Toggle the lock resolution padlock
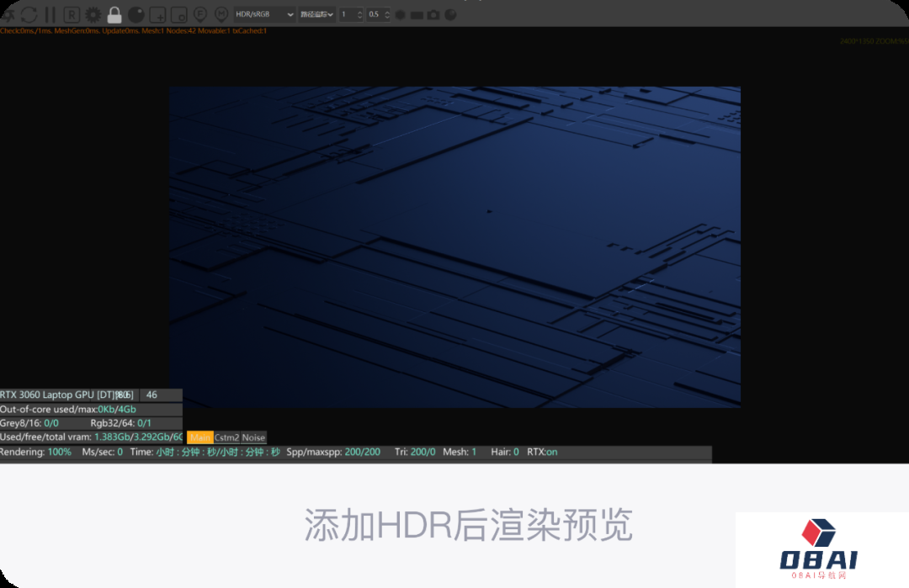 coord(114,14)
